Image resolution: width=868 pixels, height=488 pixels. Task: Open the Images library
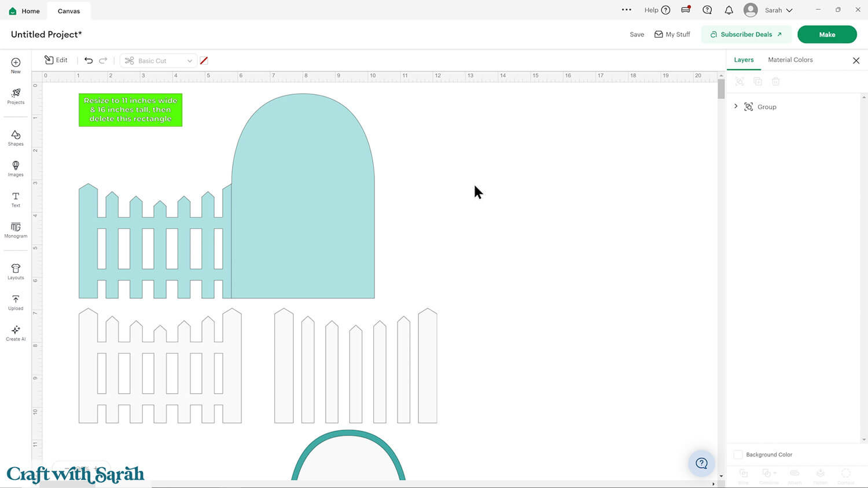(x=16, y=168)
